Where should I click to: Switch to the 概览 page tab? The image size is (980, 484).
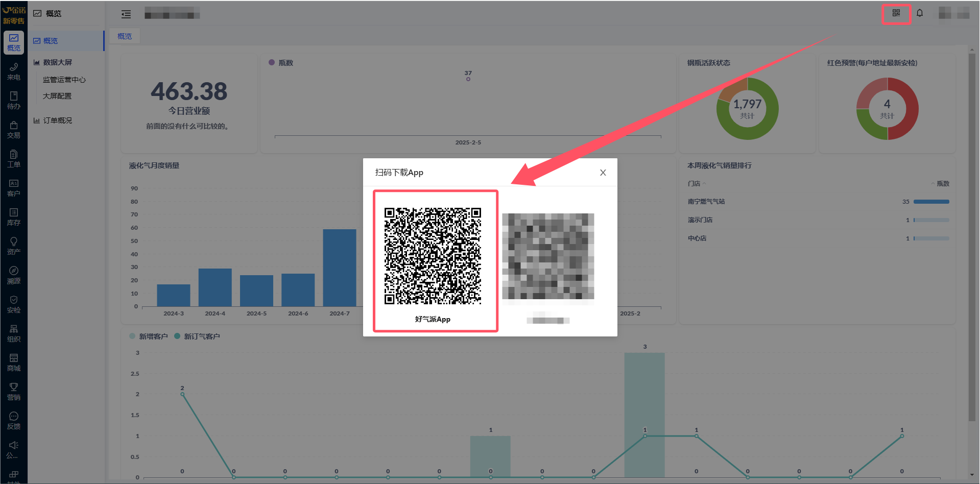125,36
